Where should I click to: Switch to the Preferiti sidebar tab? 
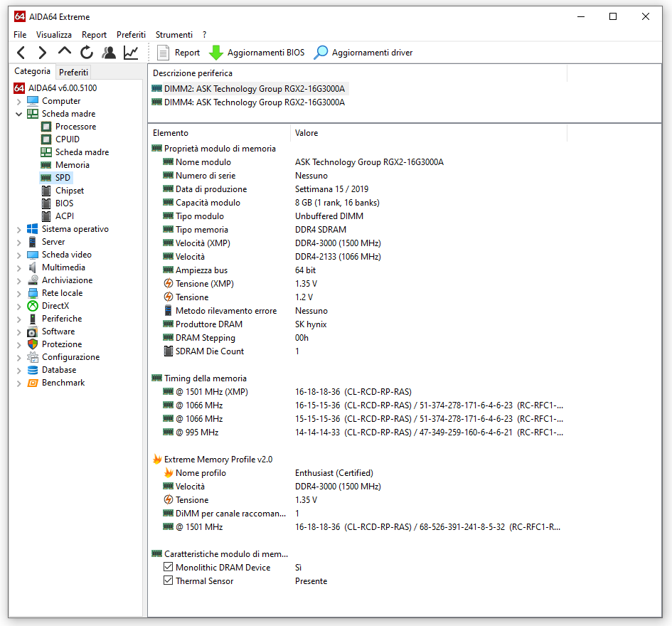[x=73, y=72]
